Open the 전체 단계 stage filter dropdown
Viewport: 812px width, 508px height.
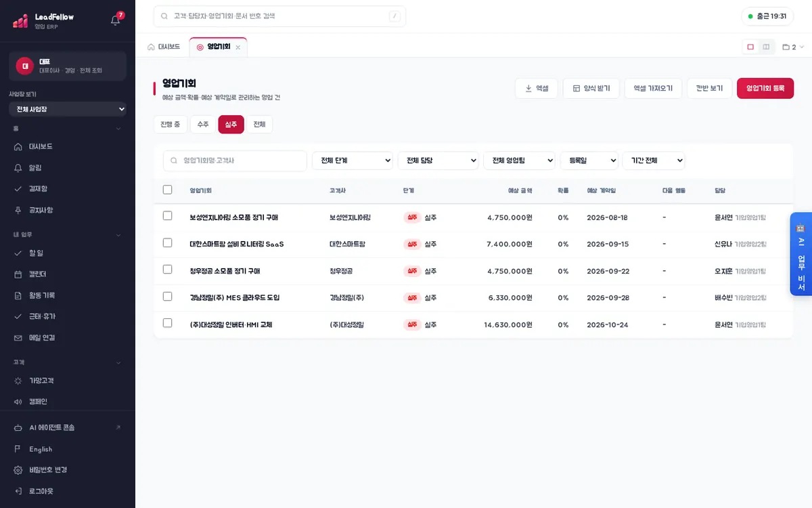(353, 161)
